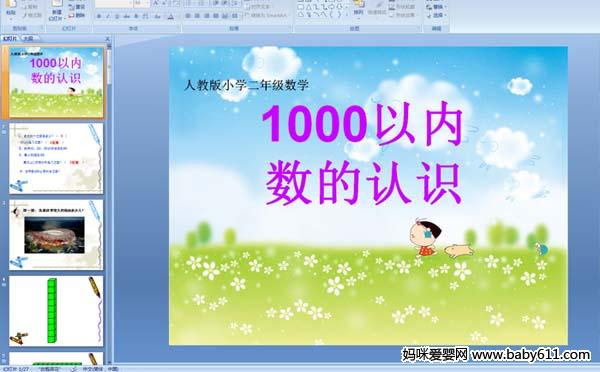Click the title line 数的认识
The height and width of the screenshot is (372, 600).
tap(364, 183)
